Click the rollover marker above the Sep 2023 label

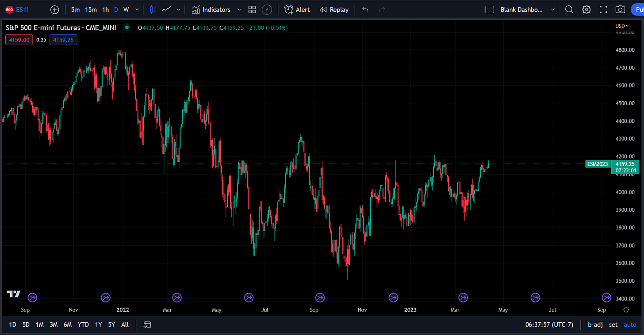[606, 297]
